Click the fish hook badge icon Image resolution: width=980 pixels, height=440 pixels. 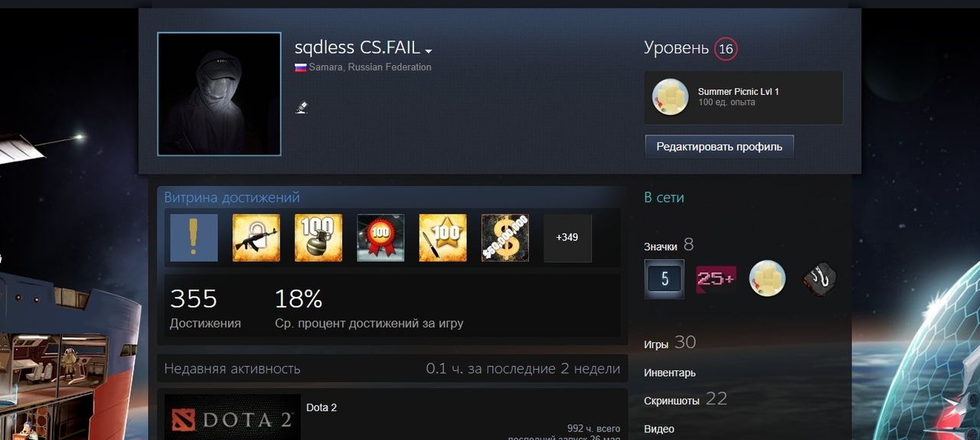click(819, 279)
